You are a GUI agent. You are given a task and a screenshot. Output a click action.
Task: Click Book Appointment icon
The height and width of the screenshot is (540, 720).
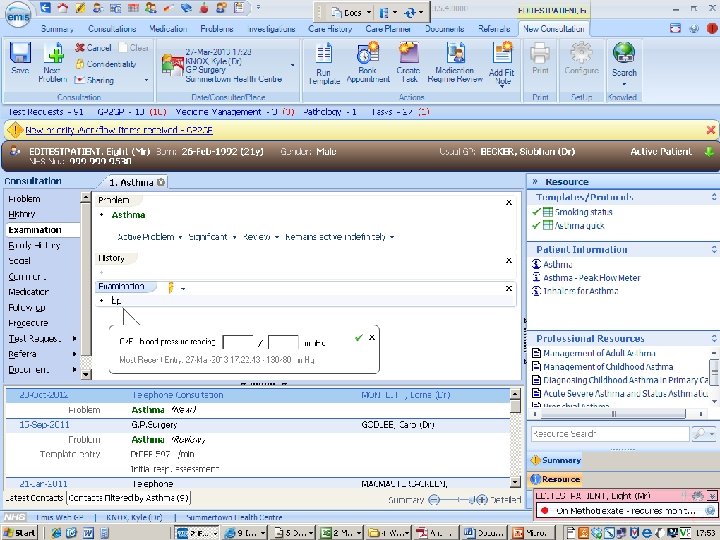click(367, 53)
